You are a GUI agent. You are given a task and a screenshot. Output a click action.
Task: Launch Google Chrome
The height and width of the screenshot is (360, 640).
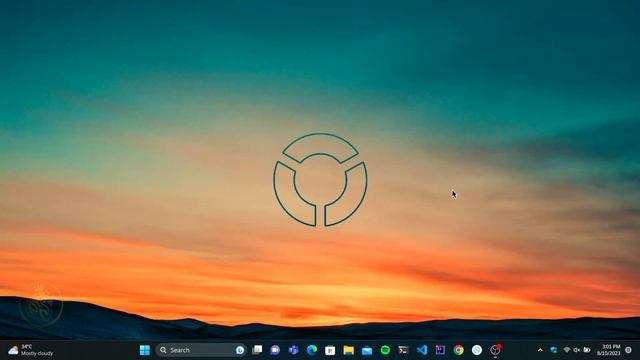[x=458, y=350]
